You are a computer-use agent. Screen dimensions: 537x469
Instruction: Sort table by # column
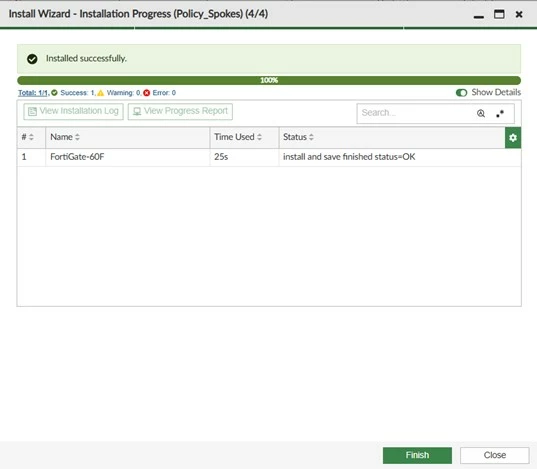pyautogui.click(x=27, y=137)
